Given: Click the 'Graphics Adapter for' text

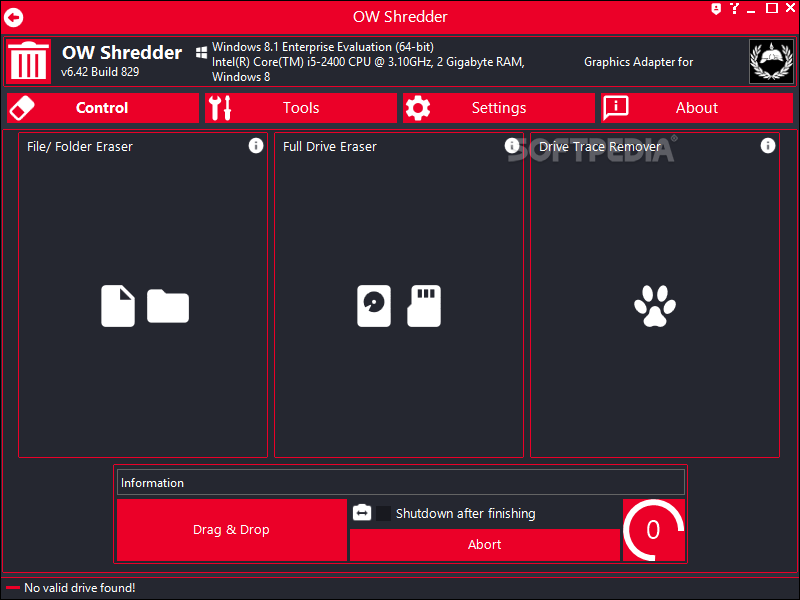Looking at the screenshot, I should point(638,62).
